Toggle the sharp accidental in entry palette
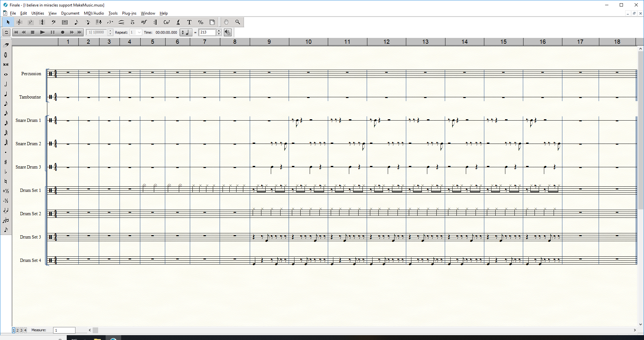The height and width of the screenshot is (340, 644). click(x=6, y=162)
